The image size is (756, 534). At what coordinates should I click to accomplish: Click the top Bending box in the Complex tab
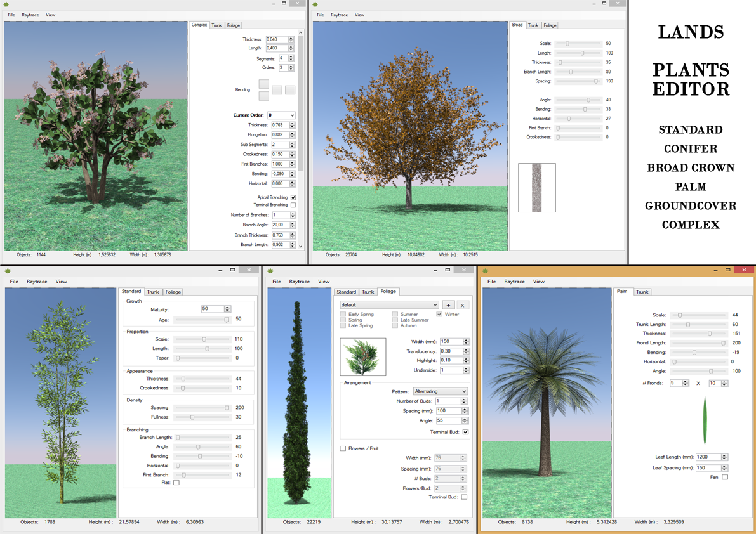[x=263, y=84]
